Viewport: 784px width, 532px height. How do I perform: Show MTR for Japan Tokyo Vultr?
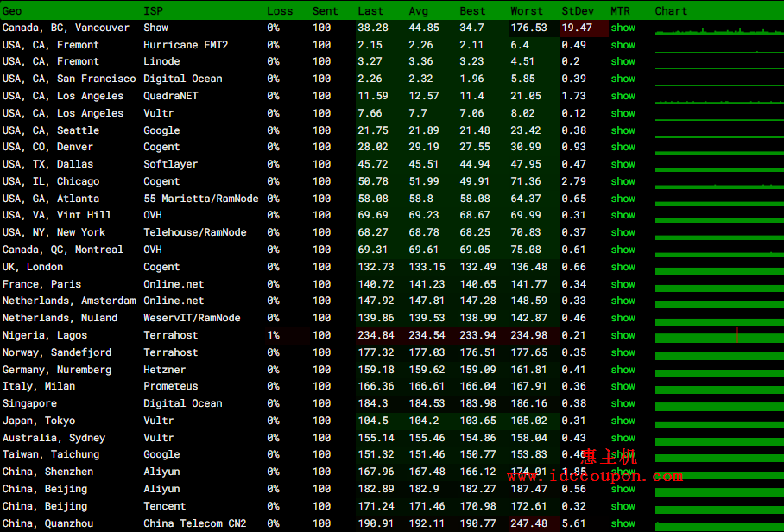tap(623, 420)
